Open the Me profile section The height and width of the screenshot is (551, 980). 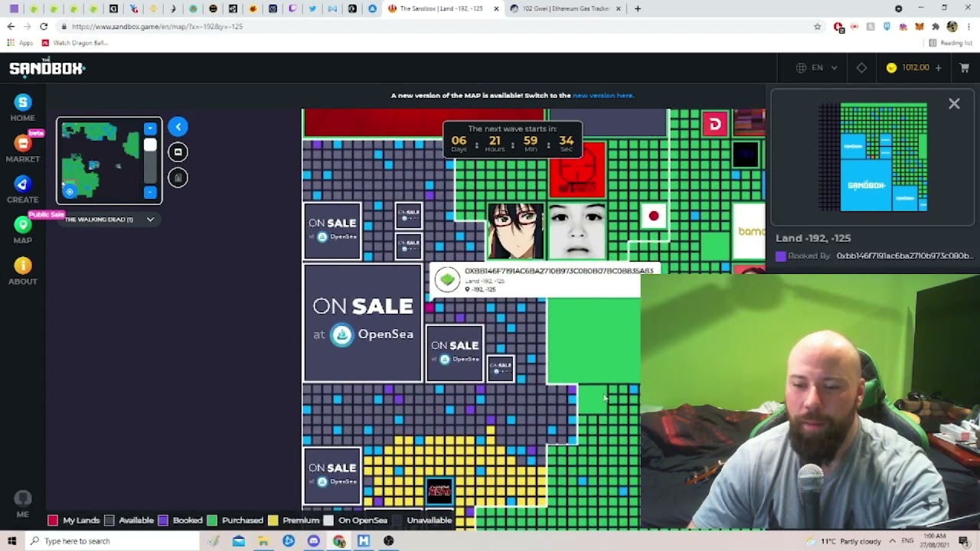point(22,504)
